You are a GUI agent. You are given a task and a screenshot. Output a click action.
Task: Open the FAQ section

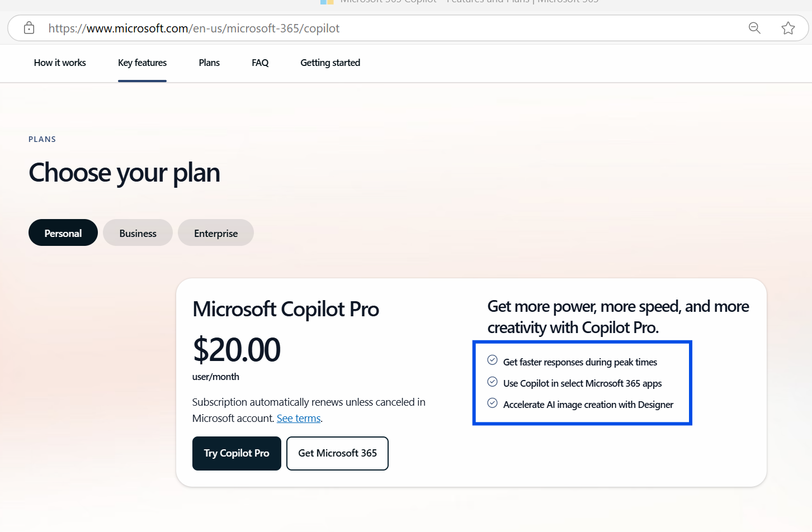pos(260,63)
